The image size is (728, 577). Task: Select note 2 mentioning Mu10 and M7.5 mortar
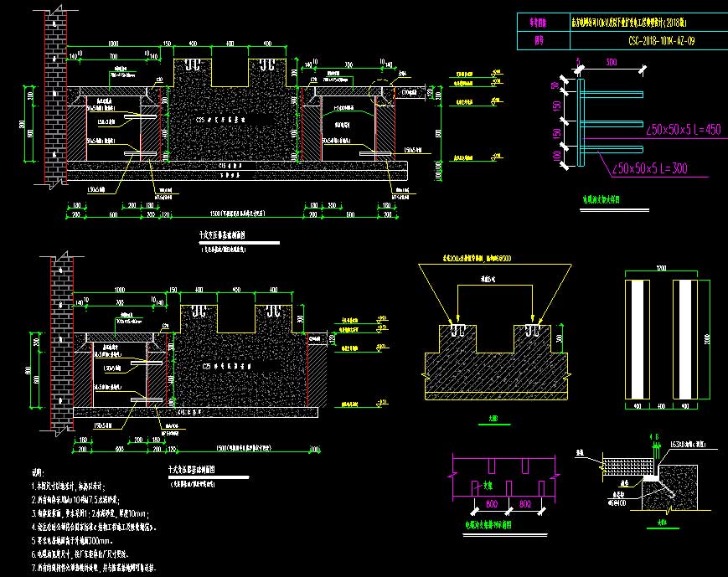tap(75, 500)
